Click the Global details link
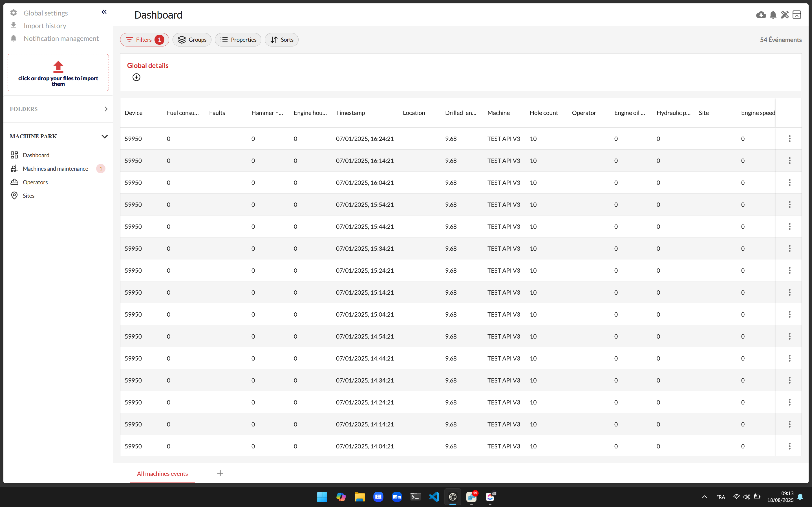Viewport: 812px width, 507px height. tap(148, 65)
